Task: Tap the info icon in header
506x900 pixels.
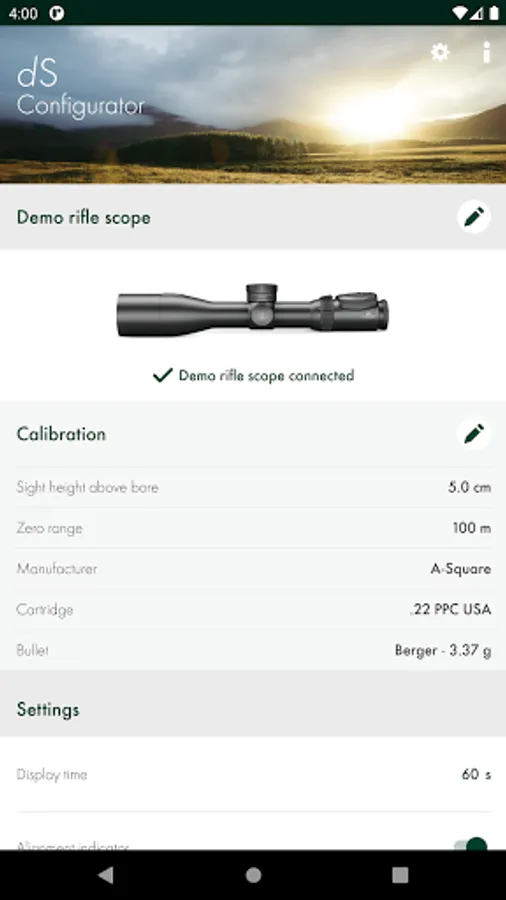Action: point(486,52)
